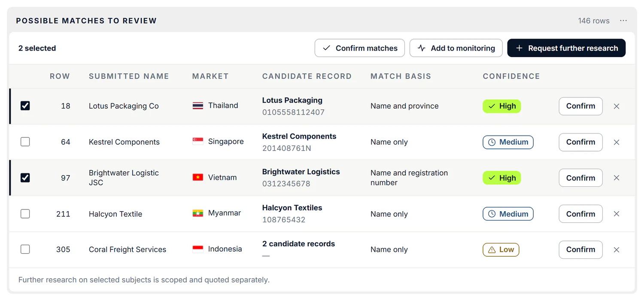644x300 pixels.
Task: Click candidate record number 201408761N
Action: [287, 148]
